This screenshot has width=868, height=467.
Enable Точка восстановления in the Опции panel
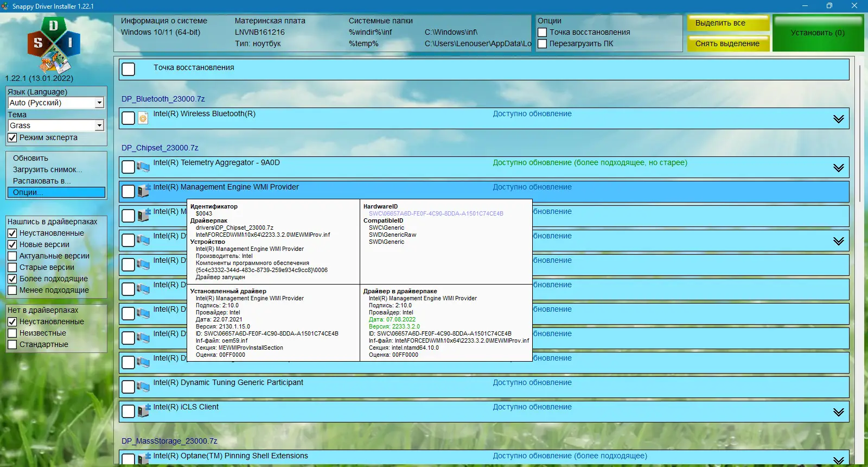pyautogui.click(x=542, y=32)
